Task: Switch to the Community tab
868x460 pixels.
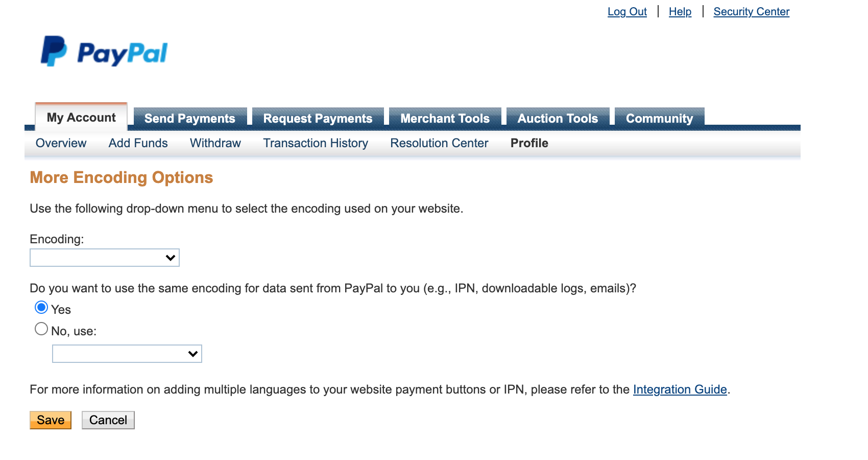Action: point(659,118)
